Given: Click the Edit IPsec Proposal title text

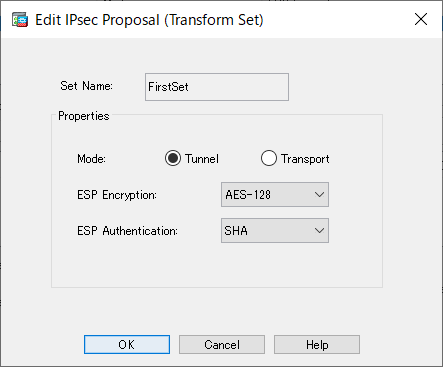Looking at the screenshot, I should [x=149, y=20].
